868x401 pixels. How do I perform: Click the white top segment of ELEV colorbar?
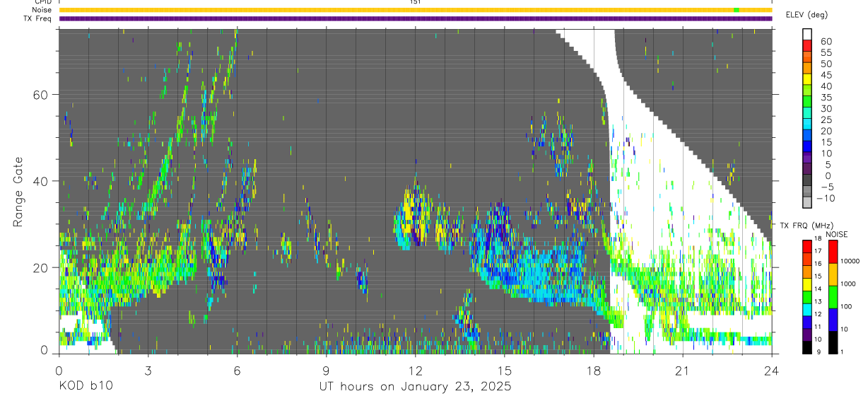coord(807,34)
